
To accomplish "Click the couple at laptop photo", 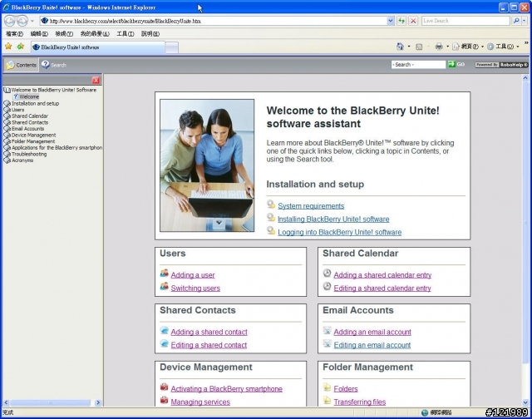I will pos(207,165).
